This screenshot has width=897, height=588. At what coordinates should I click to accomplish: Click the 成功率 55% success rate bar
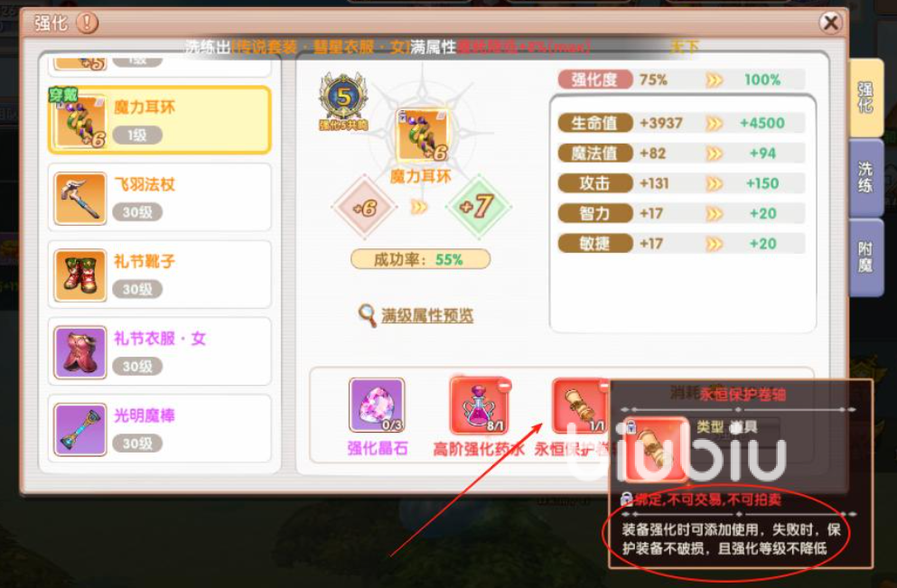pos(420,259)
